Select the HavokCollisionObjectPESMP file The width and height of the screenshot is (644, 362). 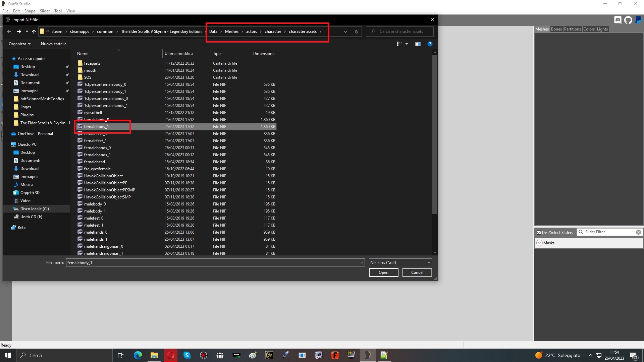point(109,190)
